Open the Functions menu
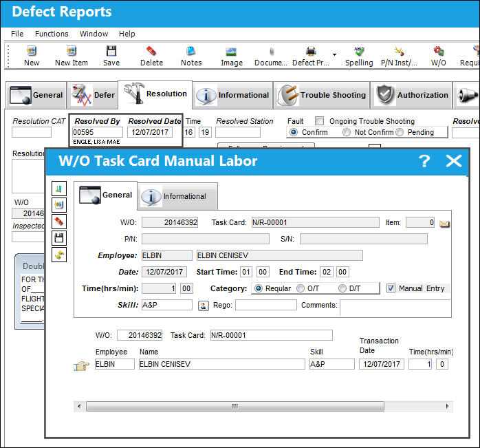Image resolution: width=480 pixels, height=448 pixels. [52, 34]
